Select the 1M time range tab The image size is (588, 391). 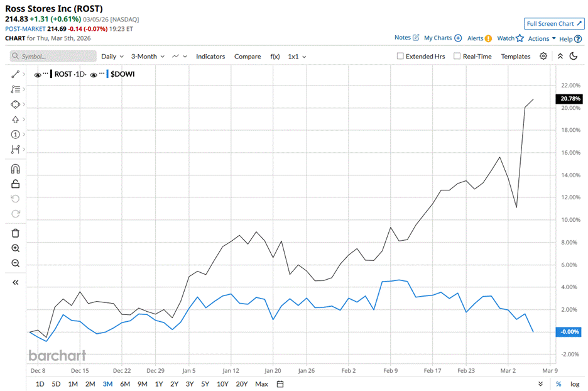click(x=73, y=384)
